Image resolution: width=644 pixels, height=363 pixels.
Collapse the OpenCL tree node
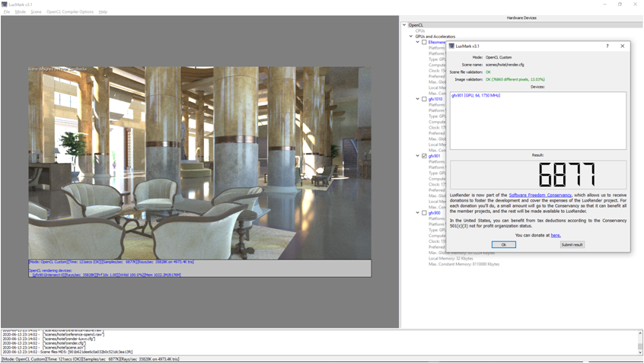[x=404, y=25]
